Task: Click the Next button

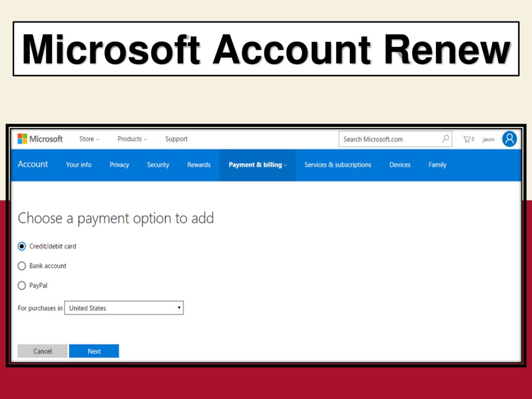Action: pyautogui.click(x=94, y=351)
